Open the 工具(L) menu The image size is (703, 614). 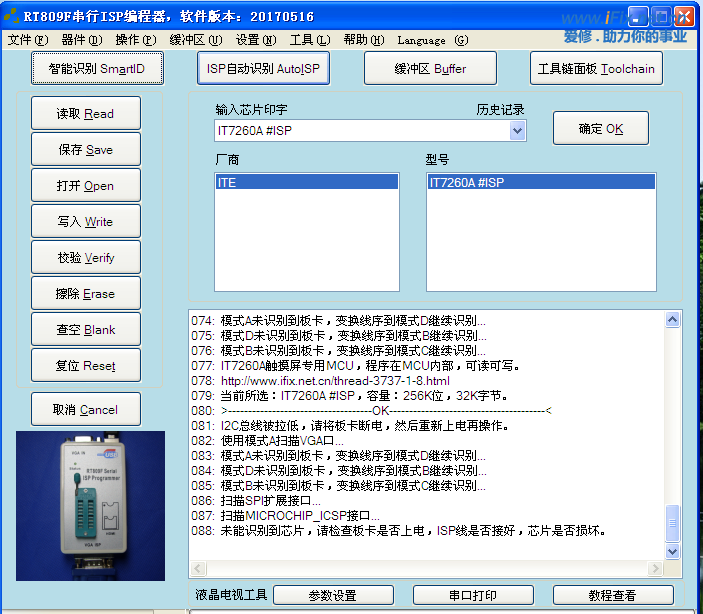[310, 40]
